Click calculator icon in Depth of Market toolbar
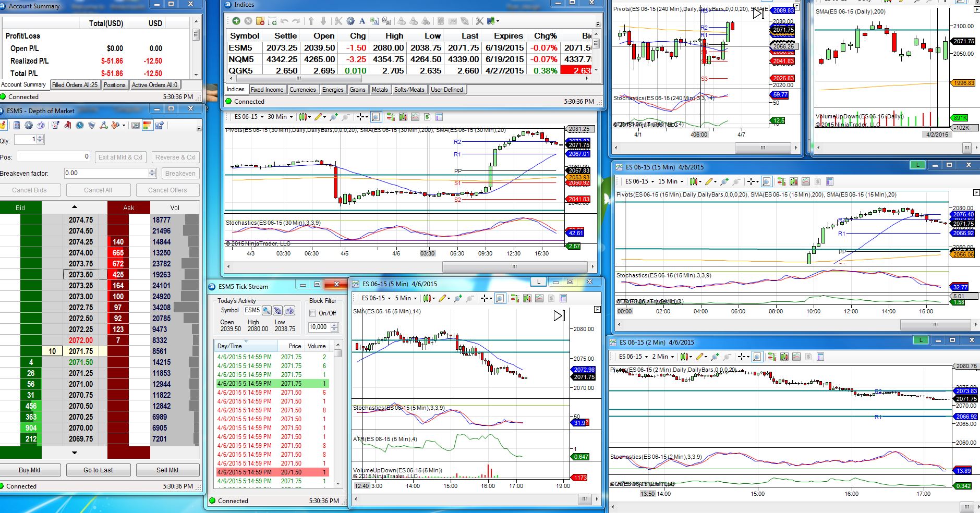The width and height of the screenshot is (980, 513). [x=17, y=125]
